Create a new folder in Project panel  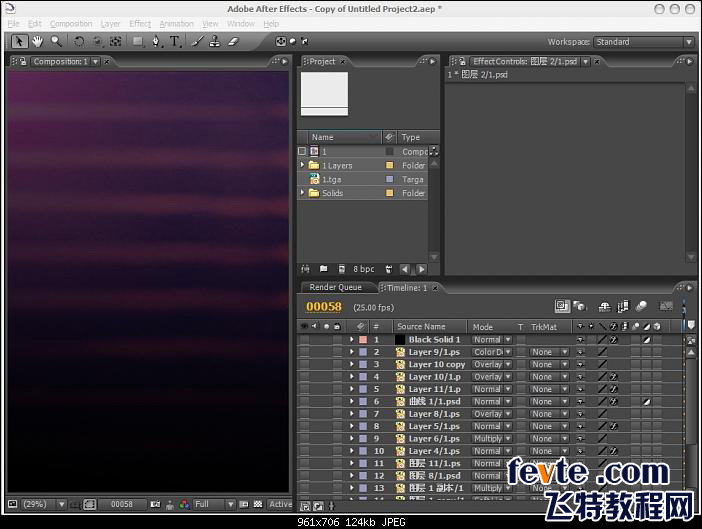(323, 269)
